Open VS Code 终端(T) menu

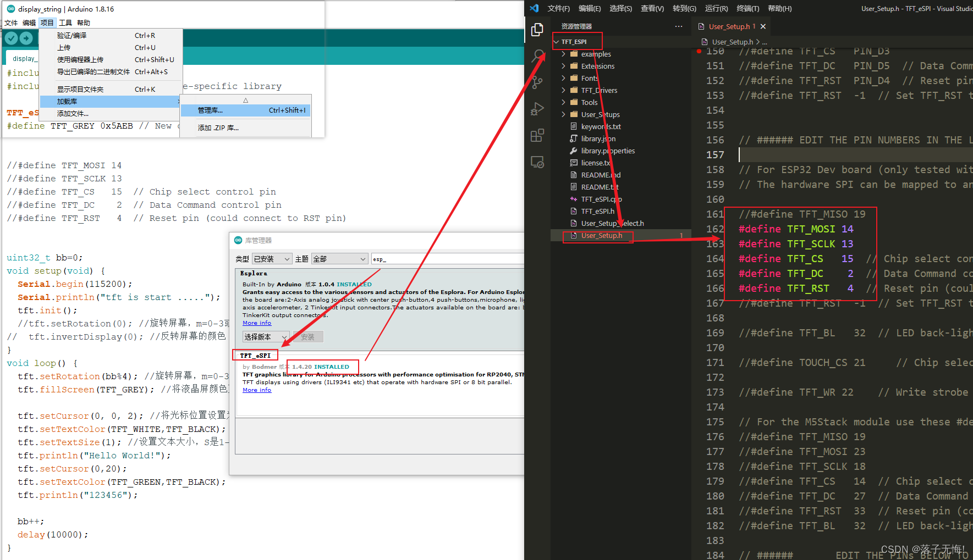click(747, 8)
